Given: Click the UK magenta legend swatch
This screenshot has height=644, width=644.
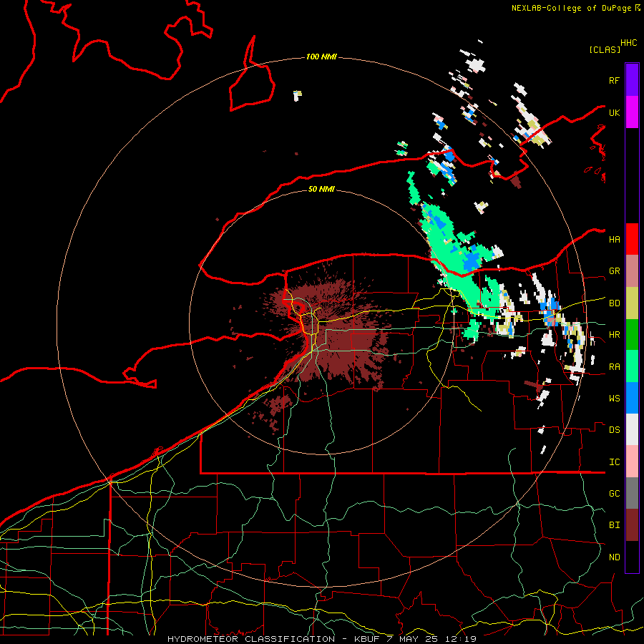Looking at the screenshot, I should pyautogui.click(x=632, y=112).
